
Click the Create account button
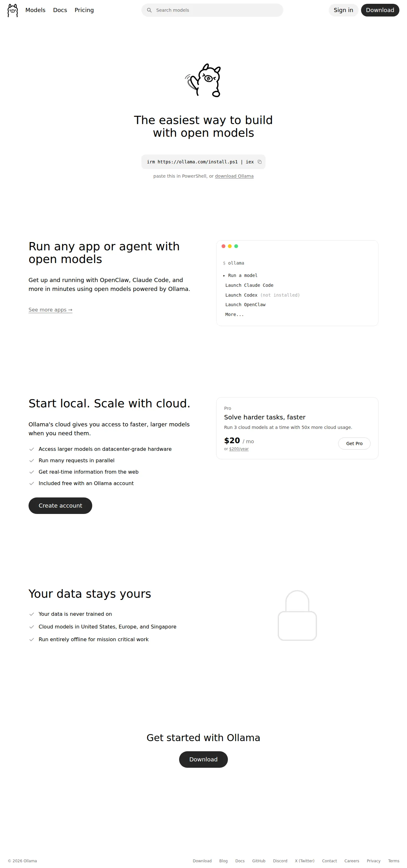point(60,505)
